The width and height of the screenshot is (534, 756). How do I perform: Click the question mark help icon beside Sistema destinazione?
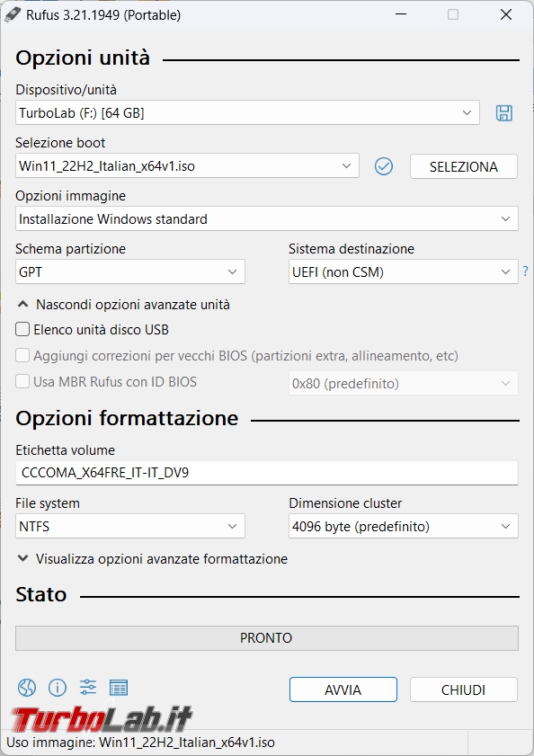(526, 271)
